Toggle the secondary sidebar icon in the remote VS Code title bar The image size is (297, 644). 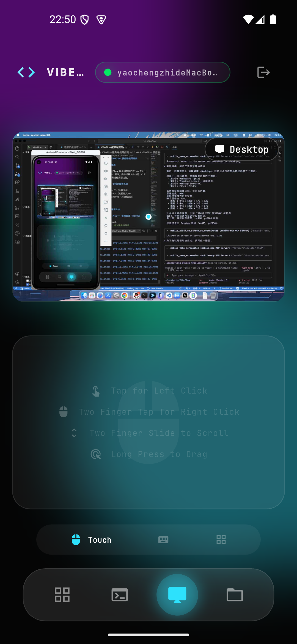280,141
